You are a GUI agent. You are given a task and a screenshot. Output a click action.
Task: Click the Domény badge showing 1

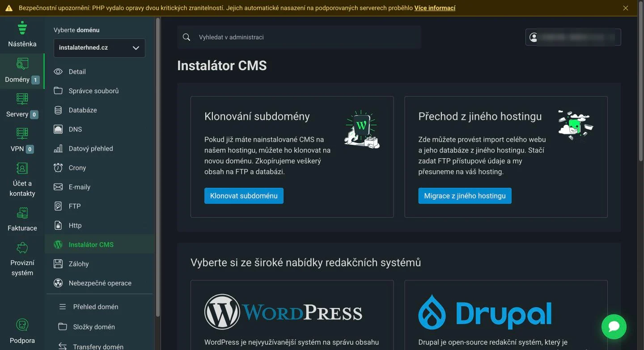coord(35,80)
